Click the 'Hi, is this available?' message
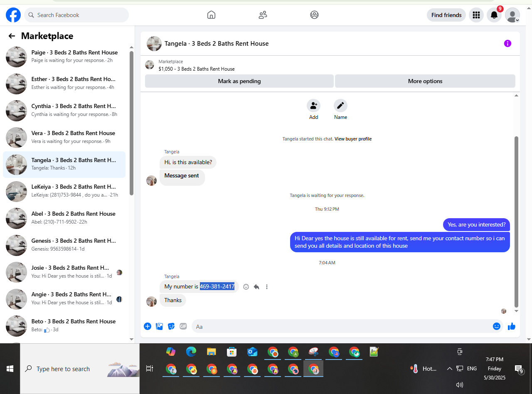This screenshot has height=394, width=532. (x=188, y=163)
